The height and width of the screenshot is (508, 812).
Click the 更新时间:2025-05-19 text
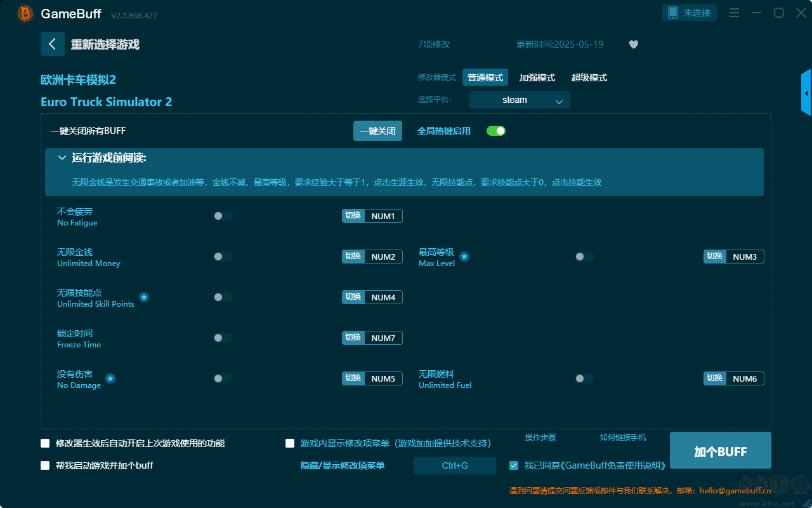click(x=560, y=44)
